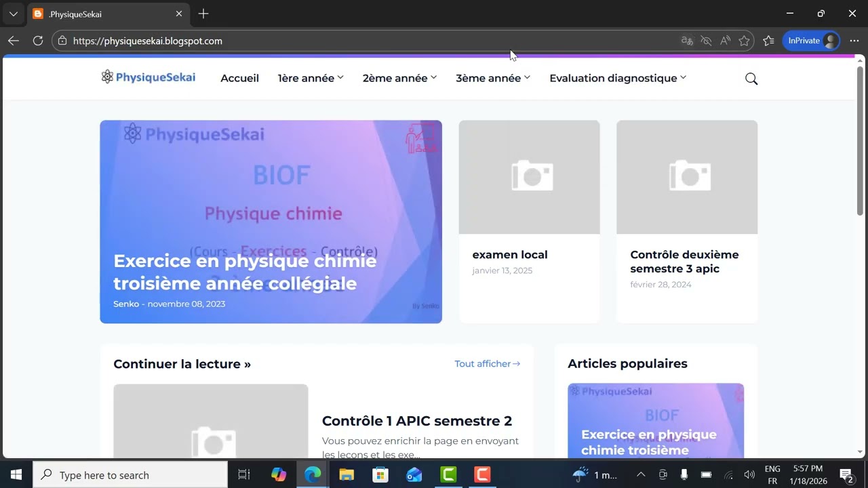This screenshot has height=488, width=868.
Task: Click featured post date novembre 08, 2023
Action: 186,304
